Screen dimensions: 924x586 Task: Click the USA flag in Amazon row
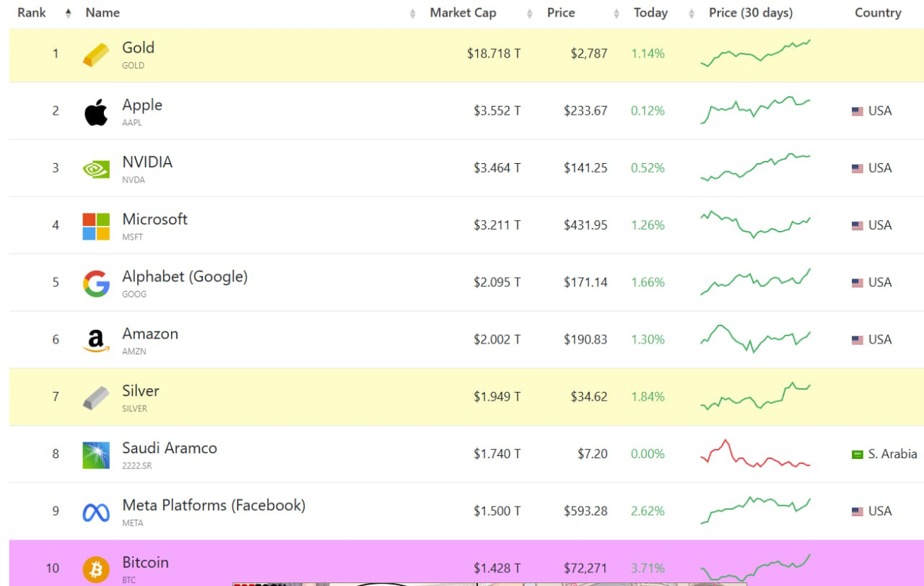pyautogui.click(x=858, y=340)
